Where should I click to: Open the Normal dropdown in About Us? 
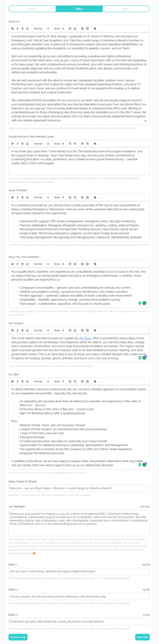41,29
